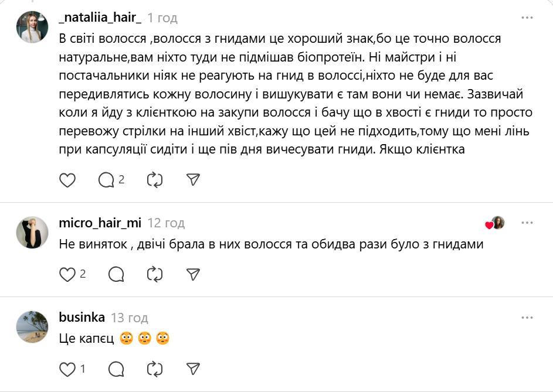Screen dimensions: 553x392
Task: Open replies on _nataliia_hair_ post
Action: pyautogui.click(x=106, y=180)
